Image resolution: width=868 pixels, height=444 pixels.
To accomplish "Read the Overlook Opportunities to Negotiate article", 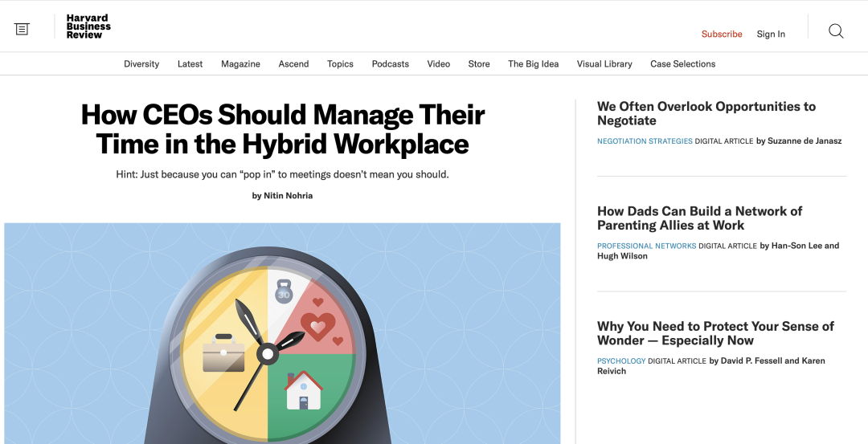I will [706, 113].
